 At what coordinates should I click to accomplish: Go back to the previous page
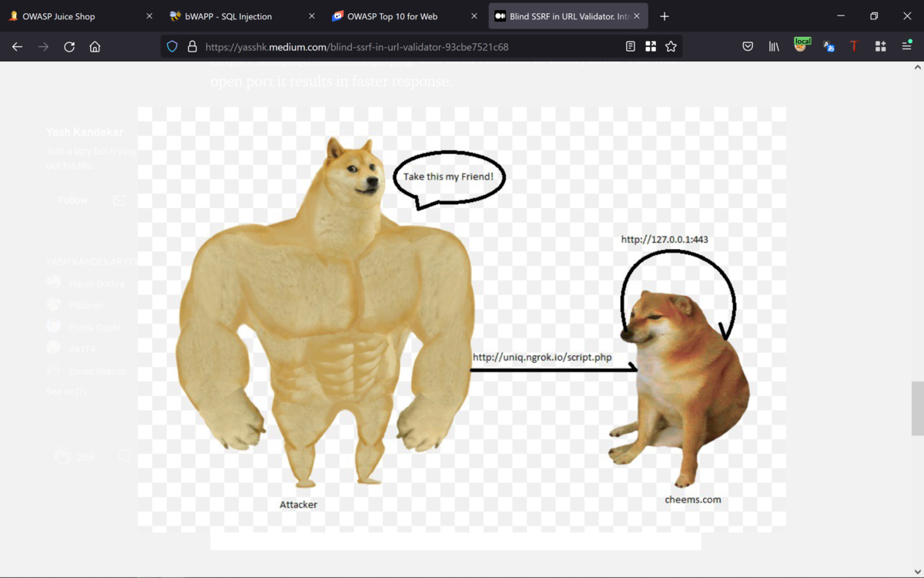click(17, 46)
